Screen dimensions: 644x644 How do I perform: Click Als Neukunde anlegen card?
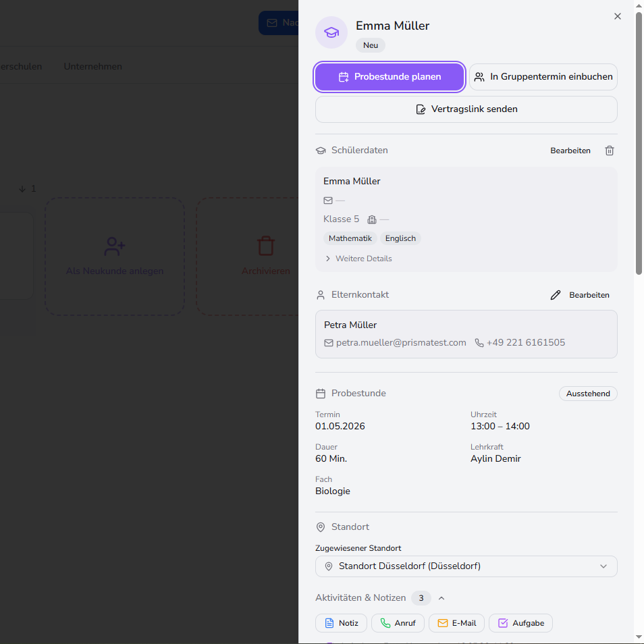(115, 257)
